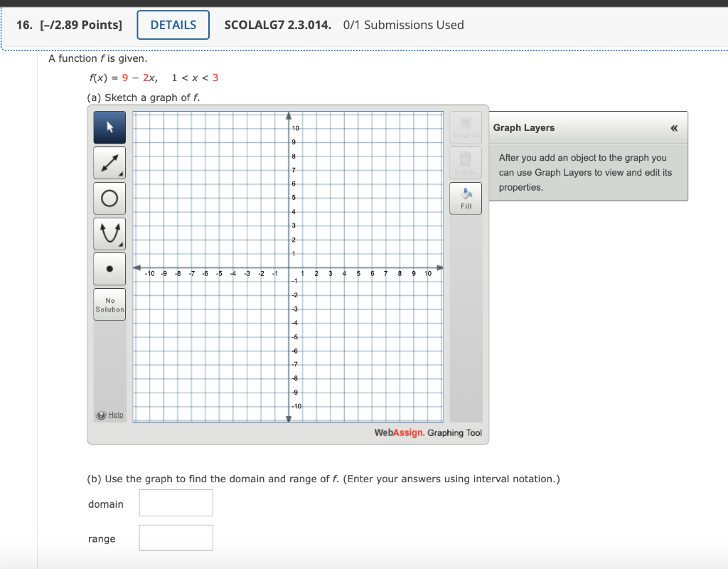This screenshot has height=569, width=728.
Task: Enable the selection tool highlight state
Action: point(109,127)
